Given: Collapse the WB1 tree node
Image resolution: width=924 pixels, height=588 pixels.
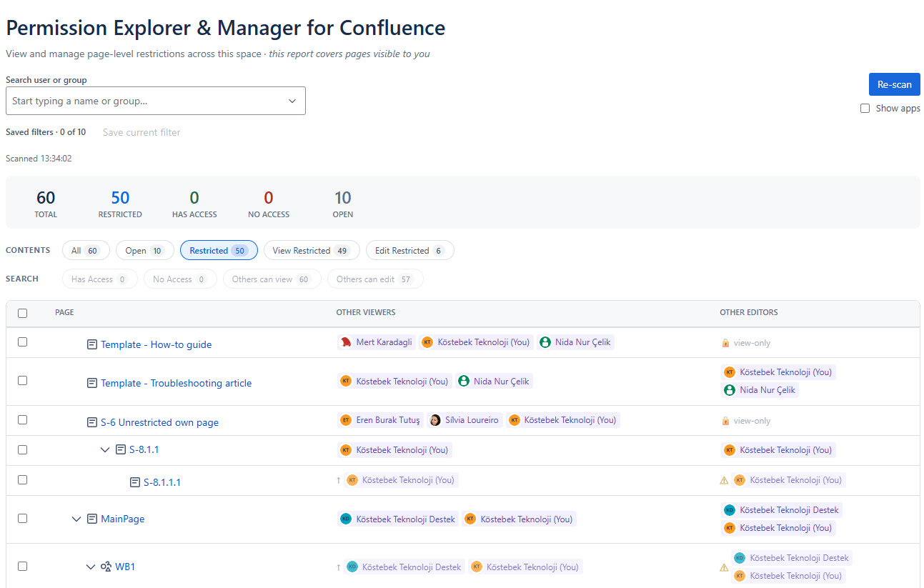Looking at the screenshot, I should point(91,567).
